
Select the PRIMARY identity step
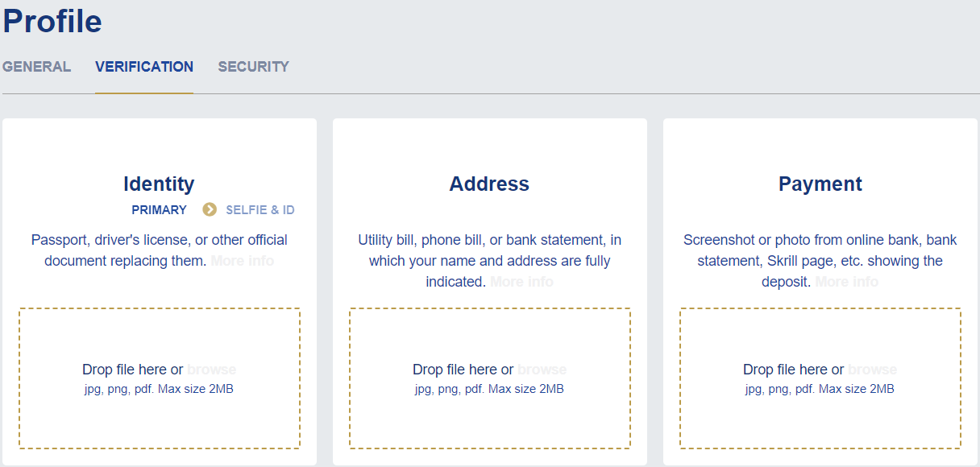coord(159,210)
